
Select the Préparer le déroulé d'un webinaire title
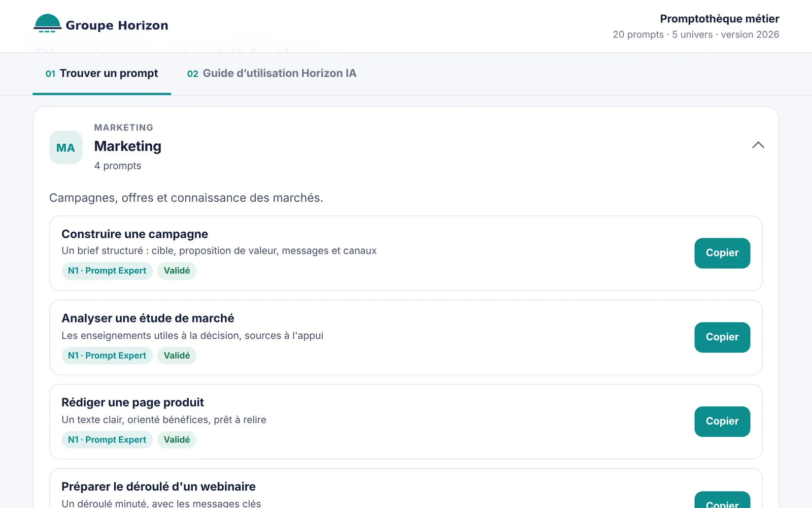pyautogui.click(x=158, y=487)
